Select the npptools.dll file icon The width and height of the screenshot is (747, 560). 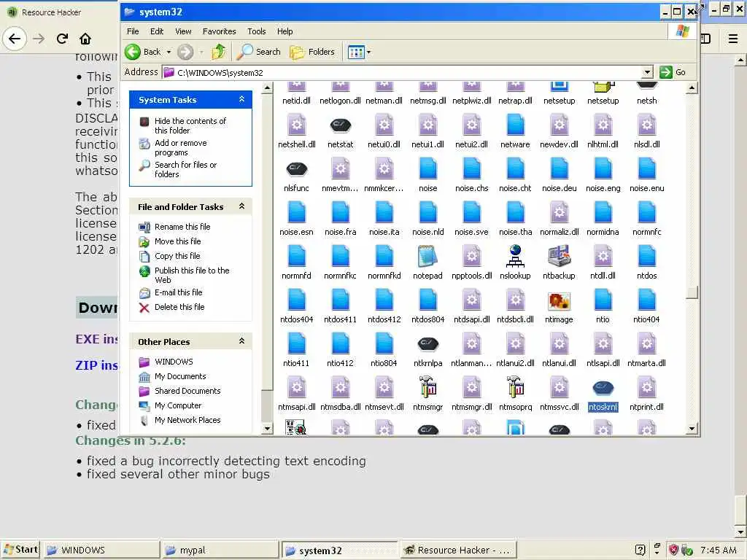471,257
